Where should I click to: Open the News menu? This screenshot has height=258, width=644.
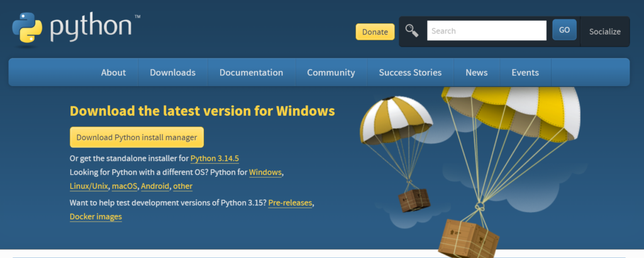point(477,72)
